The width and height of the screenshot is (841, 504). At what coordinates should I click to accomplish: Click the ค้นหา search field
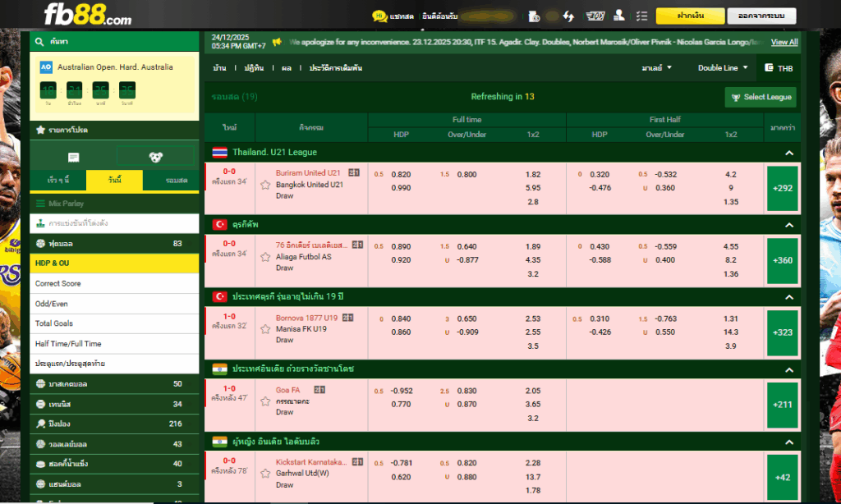(114, 41)
